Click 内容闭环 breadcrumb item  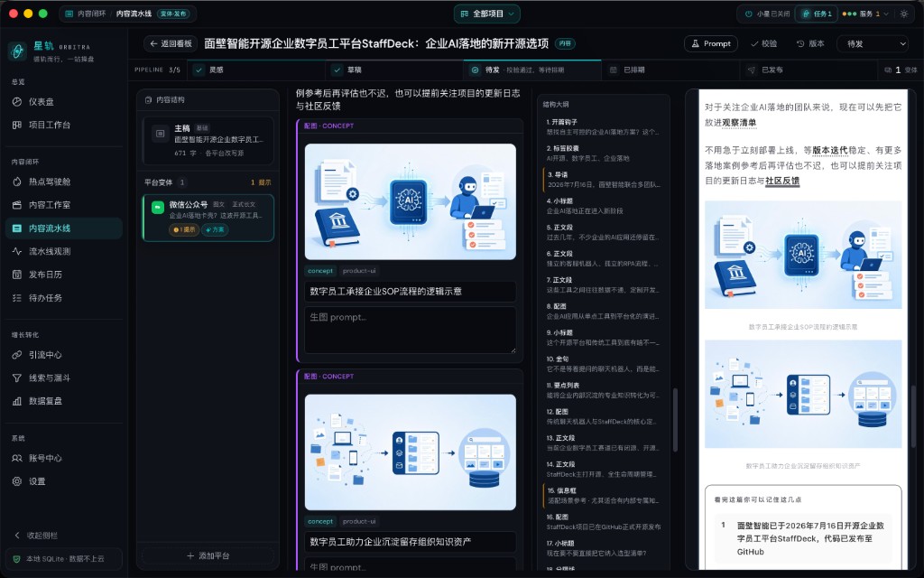coord(86,14)
